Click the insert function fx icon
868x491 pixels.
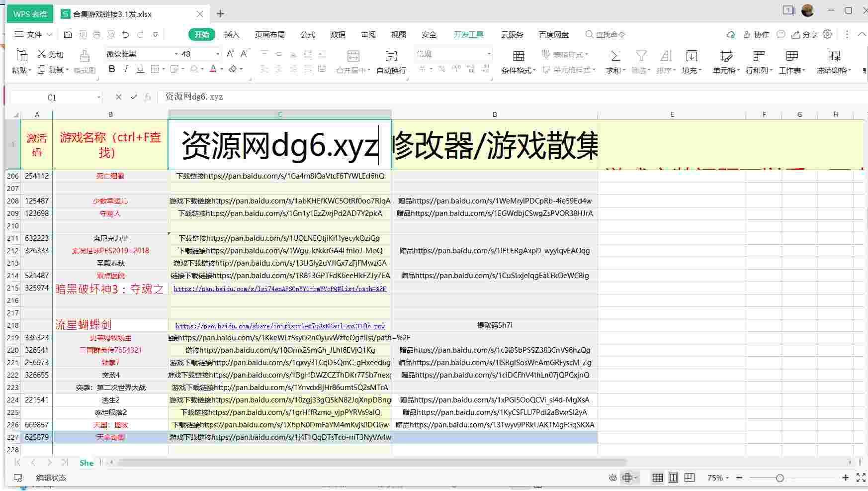pos(148,97)
